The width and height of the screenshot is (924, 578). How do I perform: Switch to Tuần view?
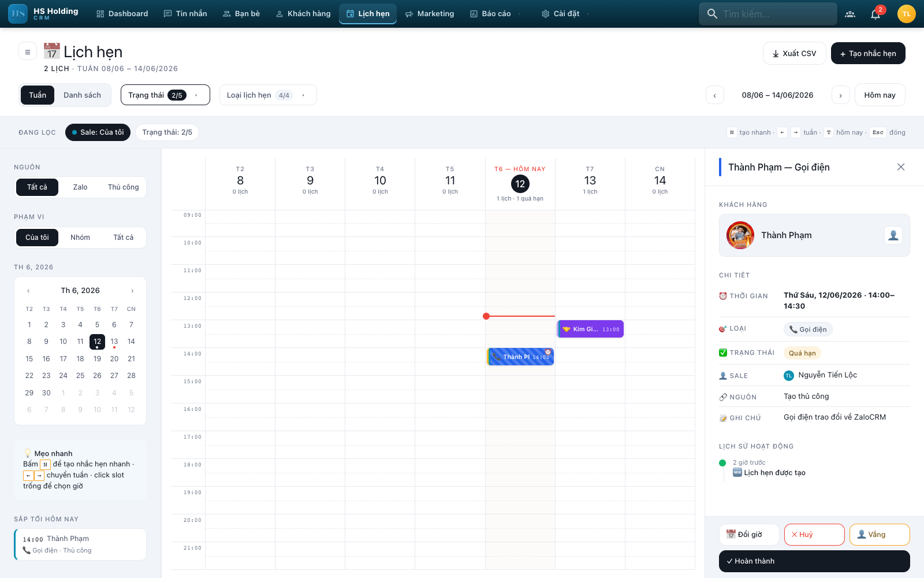(38, 95)
